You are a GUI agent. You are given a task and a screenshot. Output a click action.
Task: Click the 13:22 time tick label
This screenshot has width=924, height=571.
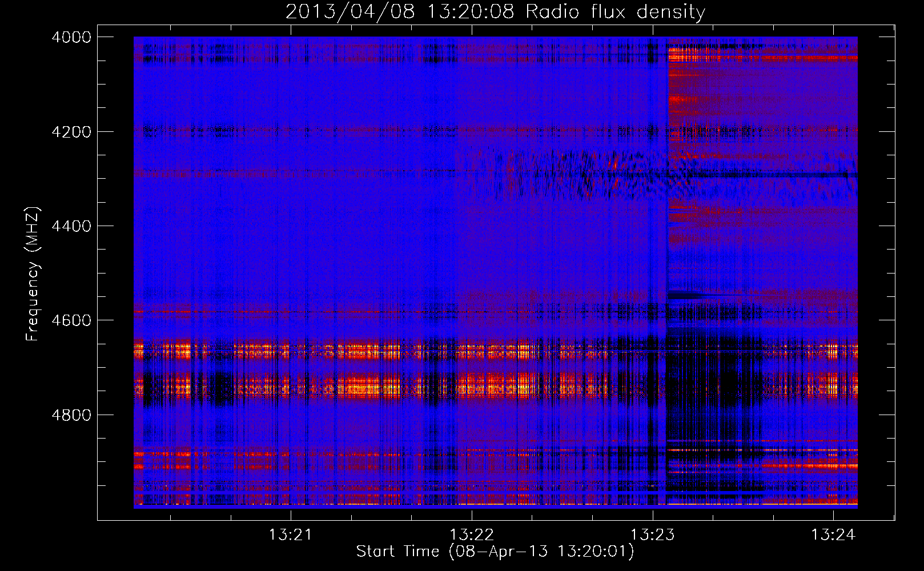[x=472, y=534]
